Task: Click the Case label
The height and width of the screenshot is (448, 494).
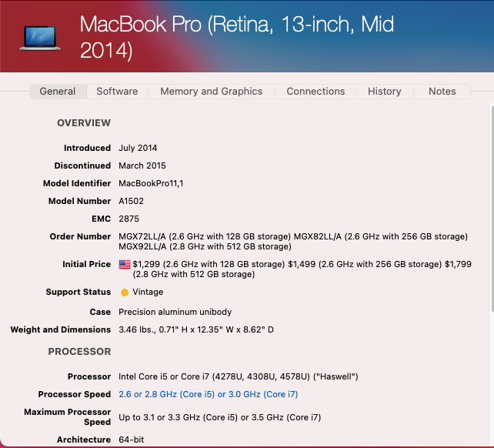Action: (x=100, y=312)
